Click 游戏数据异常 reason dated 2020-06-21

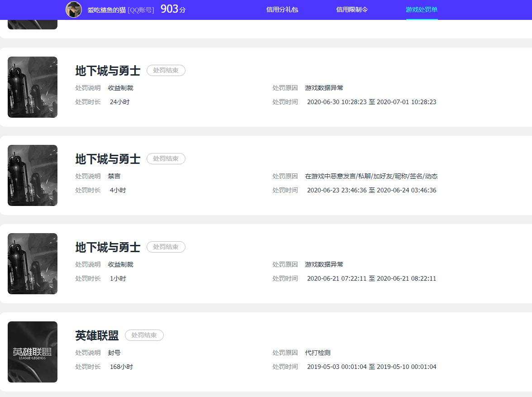pyautogui.click(x=324, y=264)
